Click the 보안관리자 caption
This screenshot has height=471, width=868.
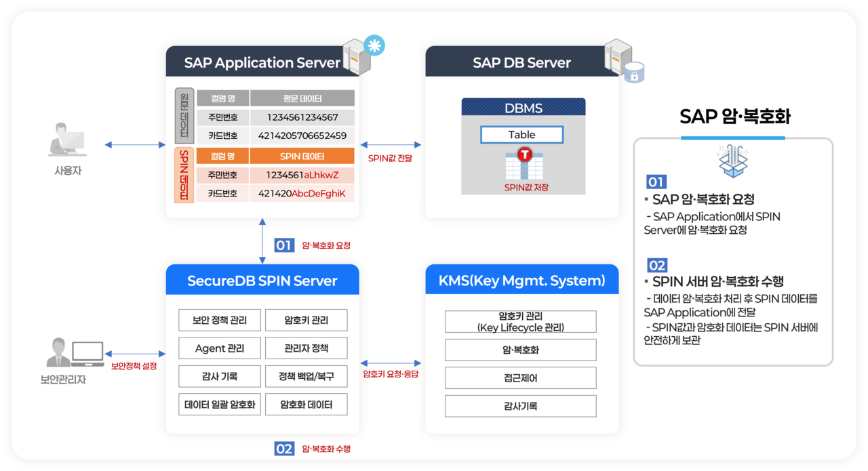click(x=63, y=380)
